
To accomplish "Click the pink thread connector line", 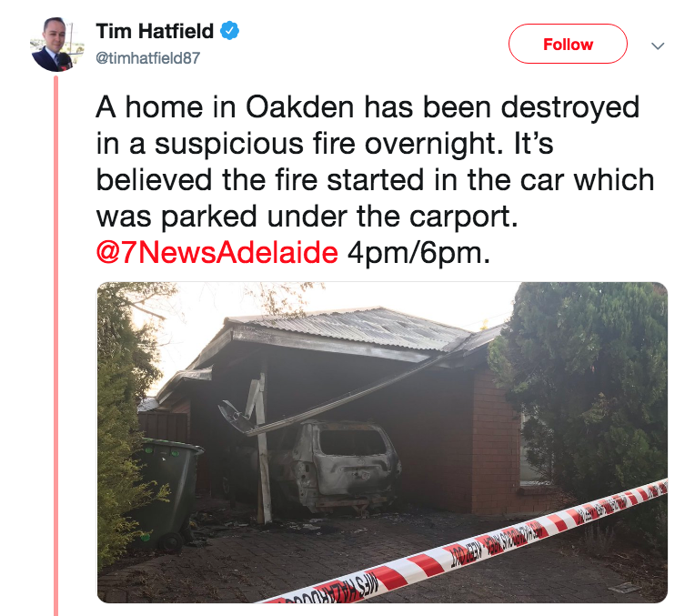I will tap(56, 346).
